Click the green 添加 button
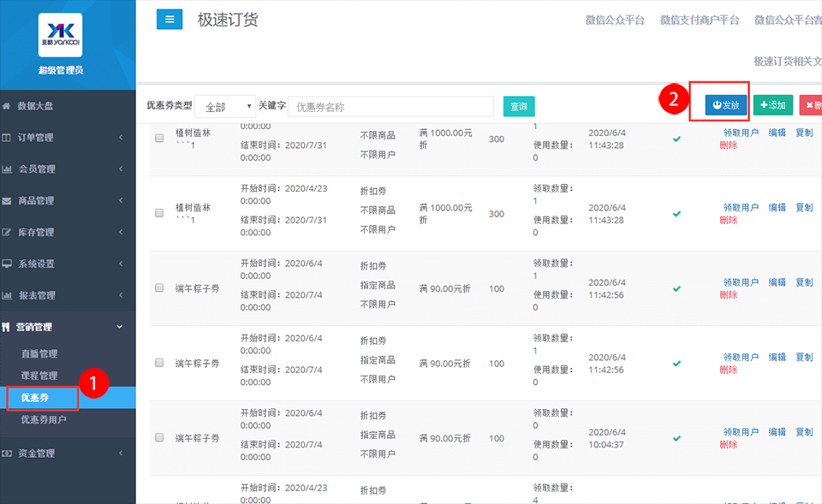 pyautogui.click(x=773, y=105)
